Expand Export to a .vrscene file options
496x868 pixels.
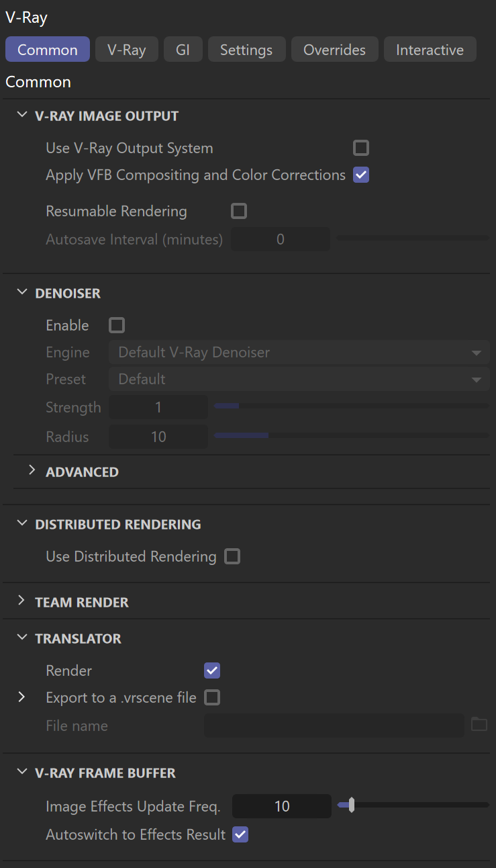coord(21,697)
